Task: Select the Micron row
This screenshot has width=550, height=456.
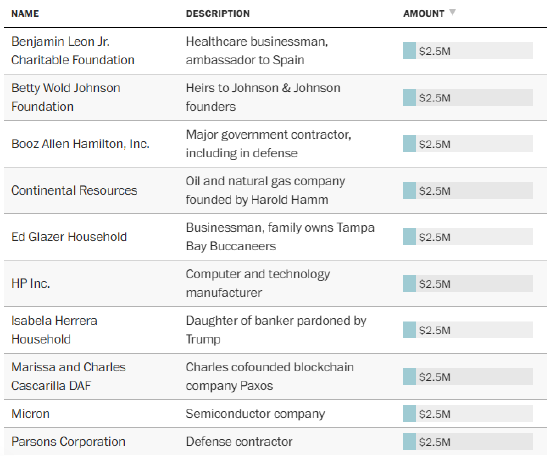Action: coord(275,414)
